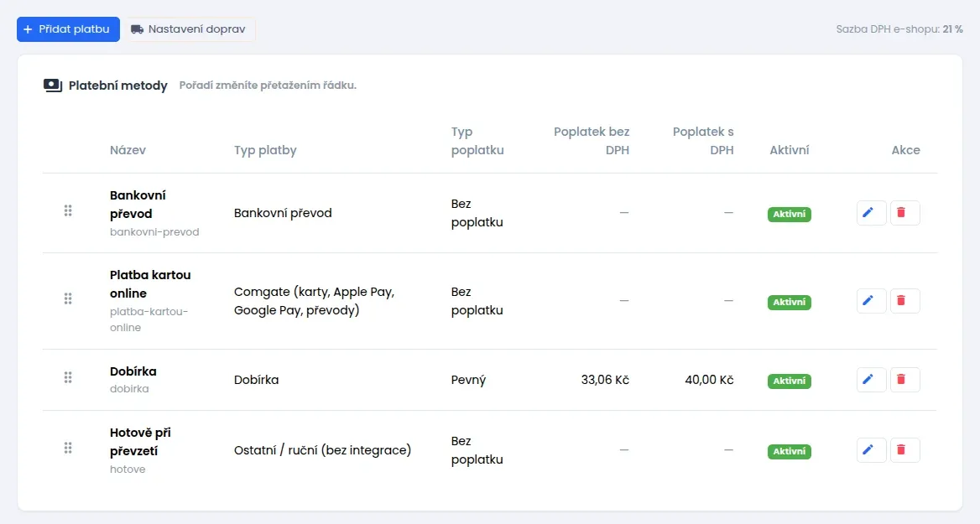Viewport: 980px width, 524px height.
Task: Click the Poplatek bez DPH column header
Action: [592, 141]
